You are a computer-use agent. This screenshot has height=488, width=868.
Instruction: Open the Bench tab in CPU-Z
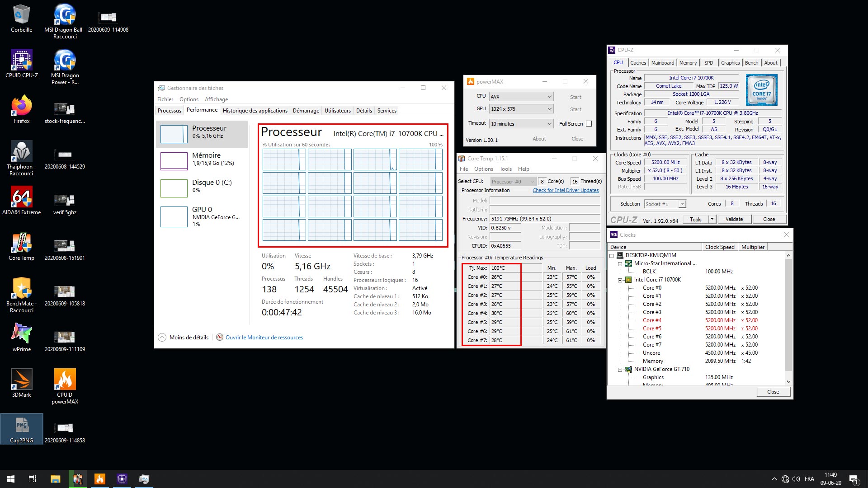tap(751, 63)
